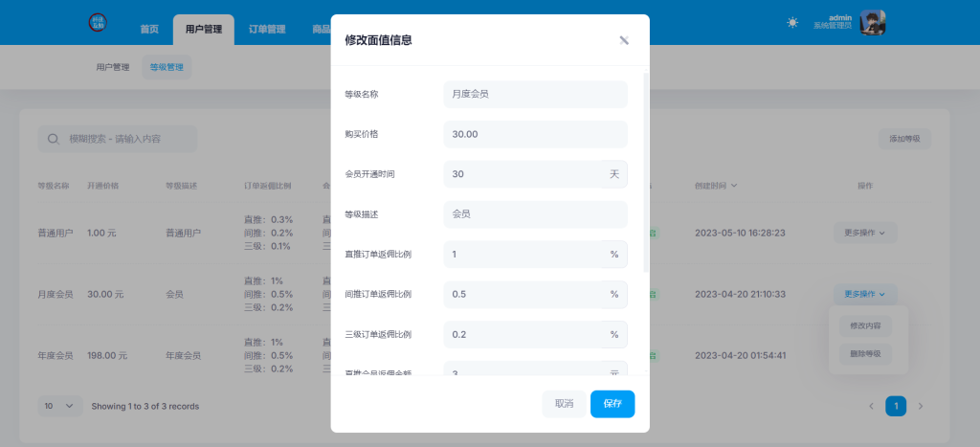Click the 开通价格 column header
This screenshot has width=980, height=447.
tap(103, 186)
